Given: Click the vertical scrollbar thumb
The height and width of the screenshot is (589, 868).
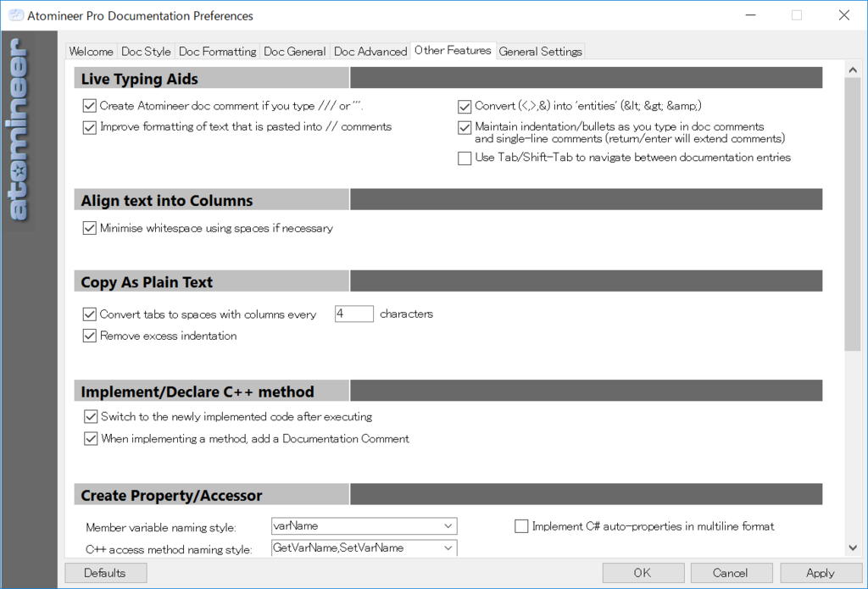Looking at the screenshot, I should (x=853, y=214).
